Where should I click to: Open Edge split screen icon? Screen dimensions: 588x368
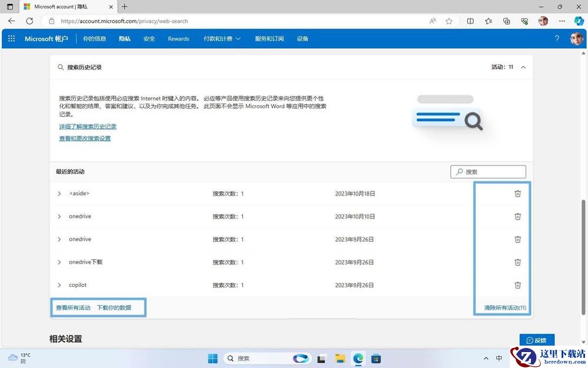tap(470, 21)
